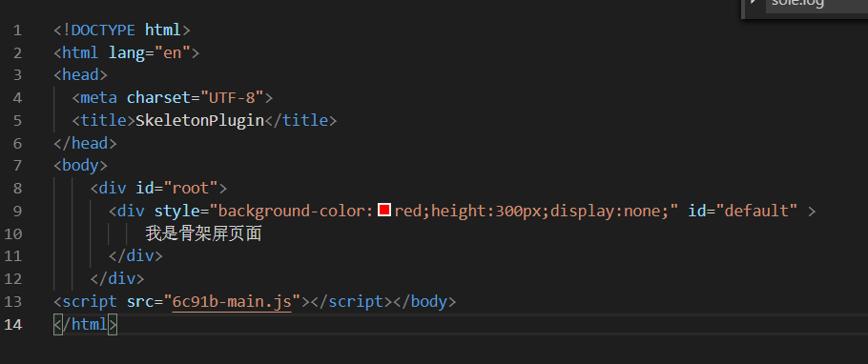Click the "UTF-8" charset value
The height and width of the screenshot is (364, 868).
tap(232, 97)
